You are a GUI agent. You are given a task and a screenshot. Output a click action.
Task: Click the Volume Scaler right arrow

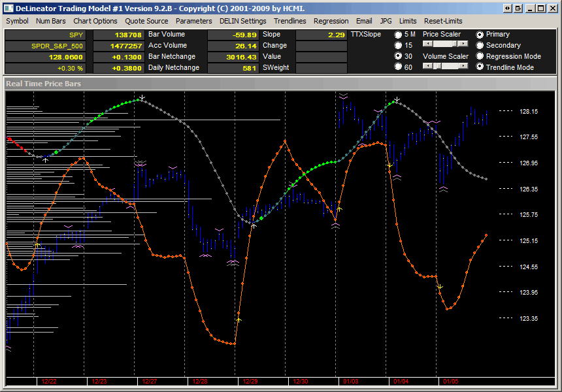pos(463,66)
